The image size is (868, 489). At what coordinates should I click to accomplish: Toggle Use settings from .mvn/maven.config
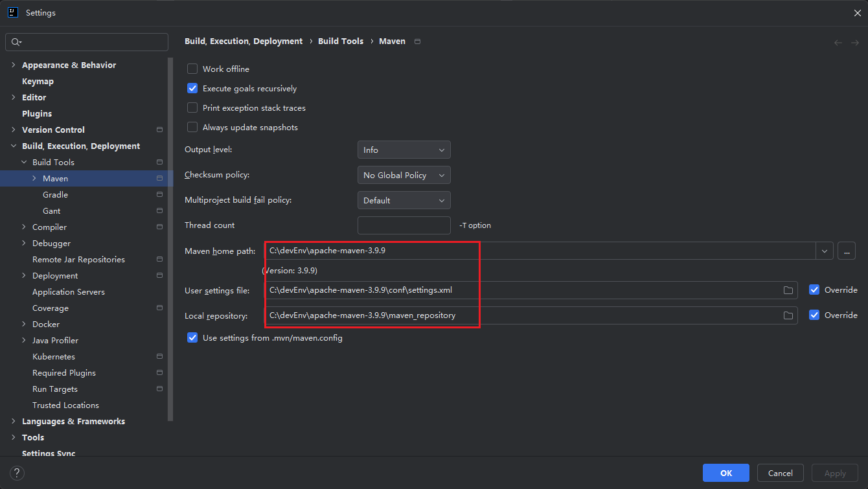192,337
